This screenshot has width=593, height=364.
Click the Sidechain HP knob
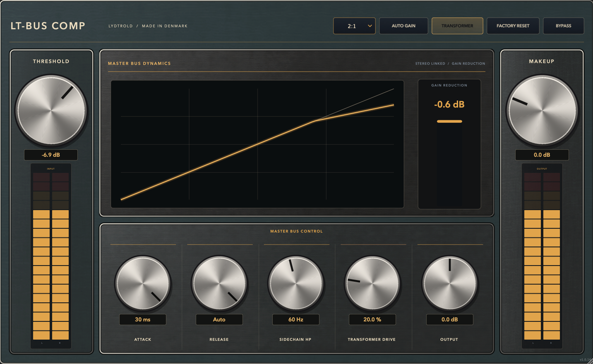(296, 283)
